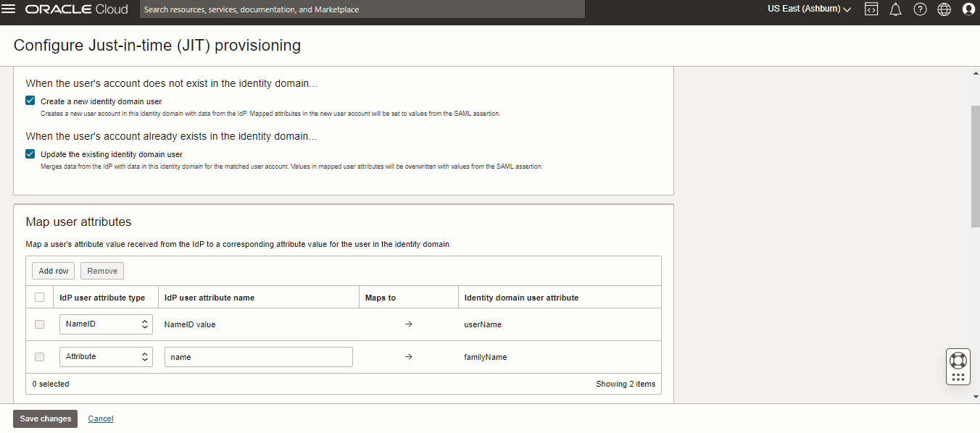Image resolution: width=980 pixels, height=433 pixels.
Task: Click the Oracle Cloud logo
Action: point(76,9)
